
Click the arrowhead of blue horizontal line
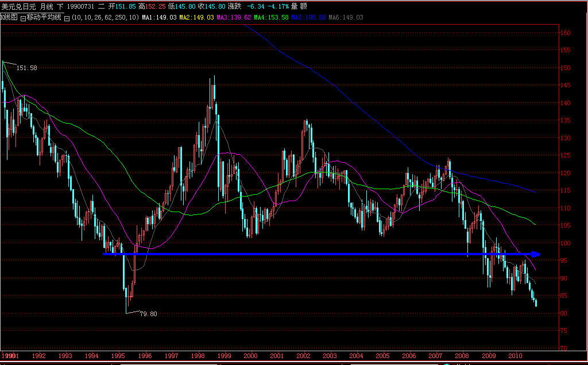536,253
